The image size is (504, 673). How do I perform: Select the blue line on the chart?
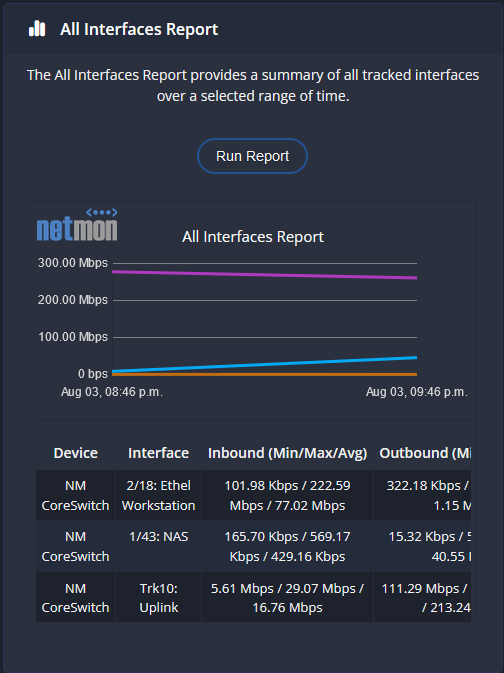pos(264,364)
